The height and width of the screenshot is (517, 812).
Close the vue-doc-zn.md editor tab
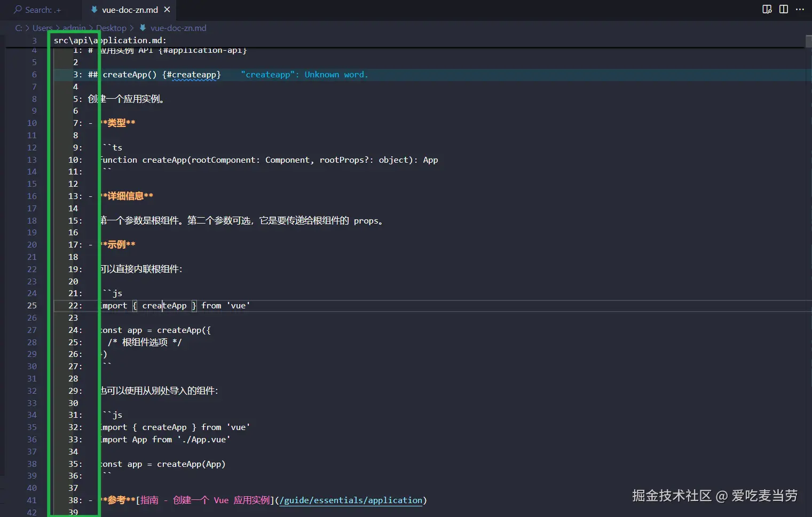pyautogui.click(x=167, y=10)
